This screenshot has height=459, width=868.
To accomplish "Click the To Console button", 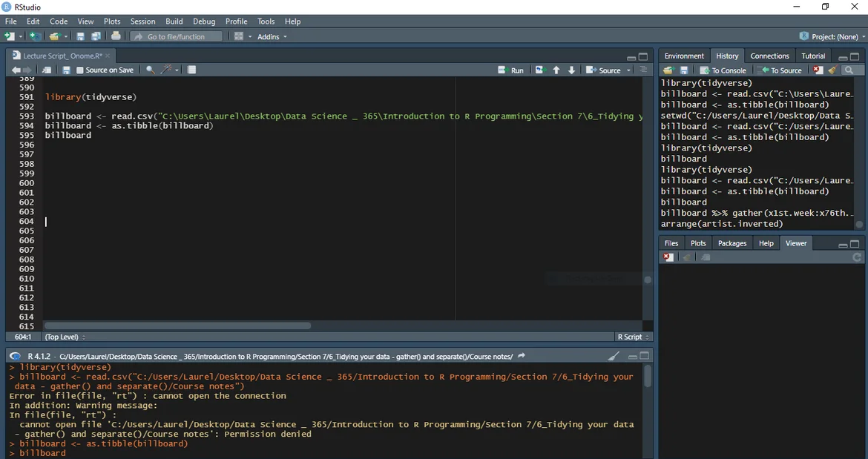I will [723, 70].
